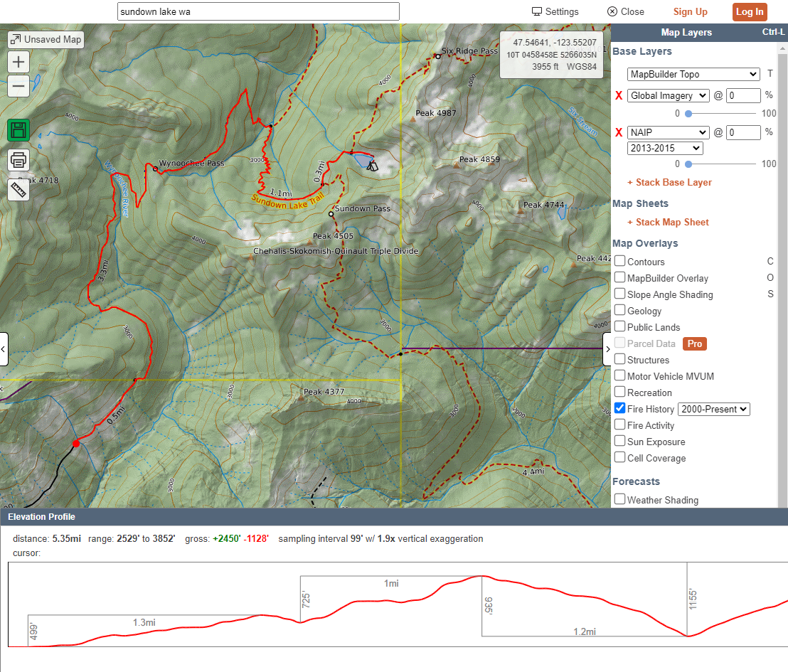
Task: Click the Stack Base Layer link
Action: click(669, 182)
